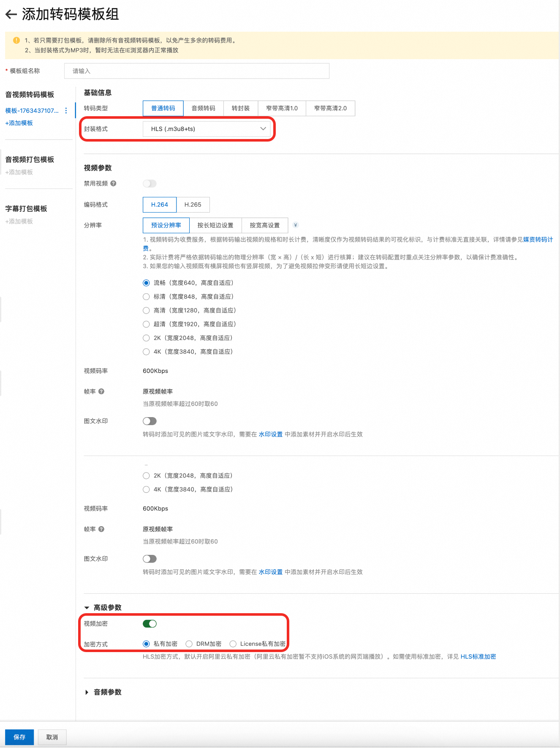Click +添加模板 under 音视频转码模板
Screen dimensions: 560x748
pos(19,123)
